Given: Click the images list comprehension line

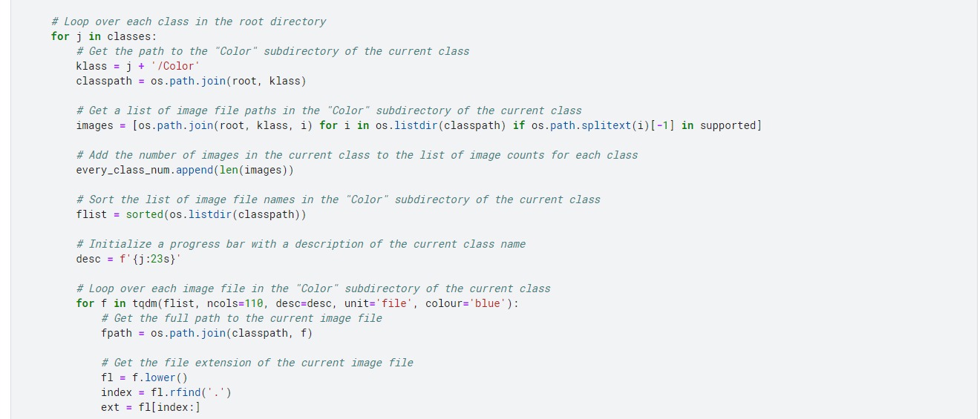Looking at the screenshot, I should click(x=419, y=125).
